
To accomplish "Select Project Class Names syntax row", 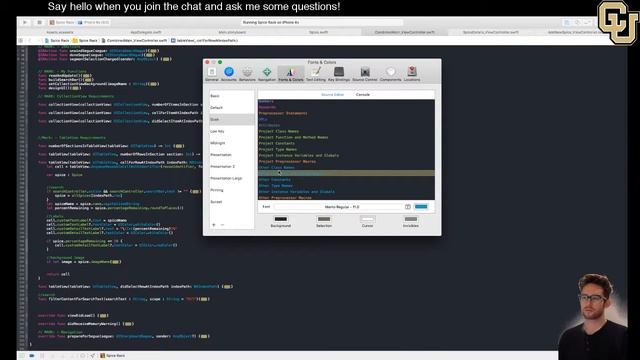I will coord(346,131).
